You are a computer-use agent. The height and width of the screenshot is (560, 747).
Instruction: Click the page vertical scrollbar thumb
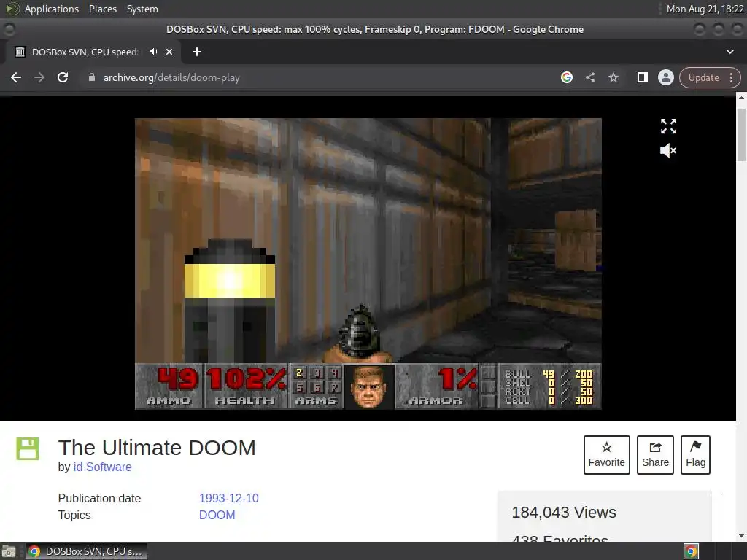click(x=741, y=135)
